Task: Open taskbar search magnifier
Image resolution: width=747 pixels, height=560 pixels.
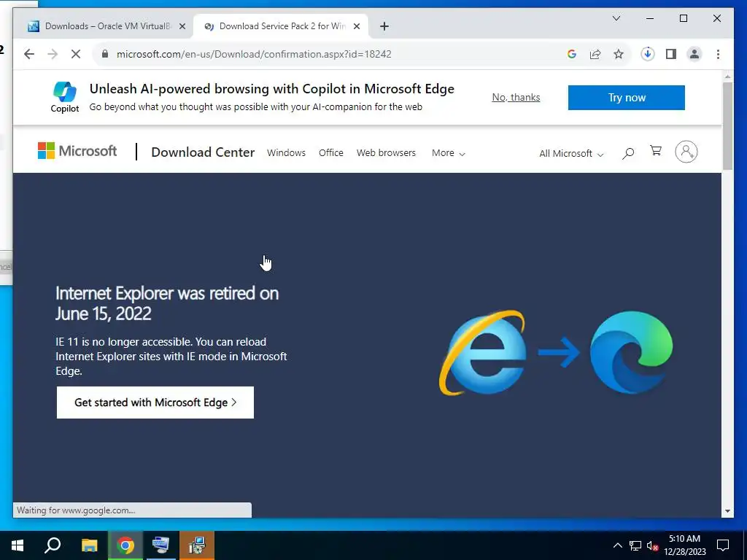Action: [x=53, y=545]
